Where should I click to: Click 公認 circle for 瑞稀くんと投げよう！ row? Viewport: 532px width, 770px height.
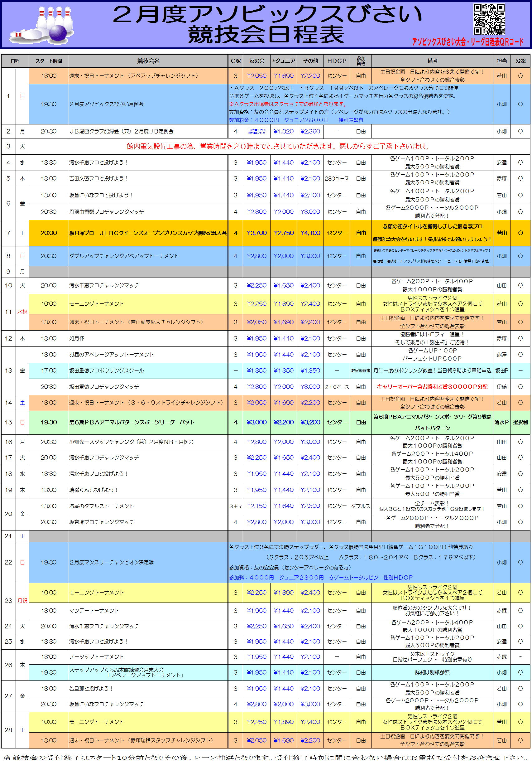520,490
